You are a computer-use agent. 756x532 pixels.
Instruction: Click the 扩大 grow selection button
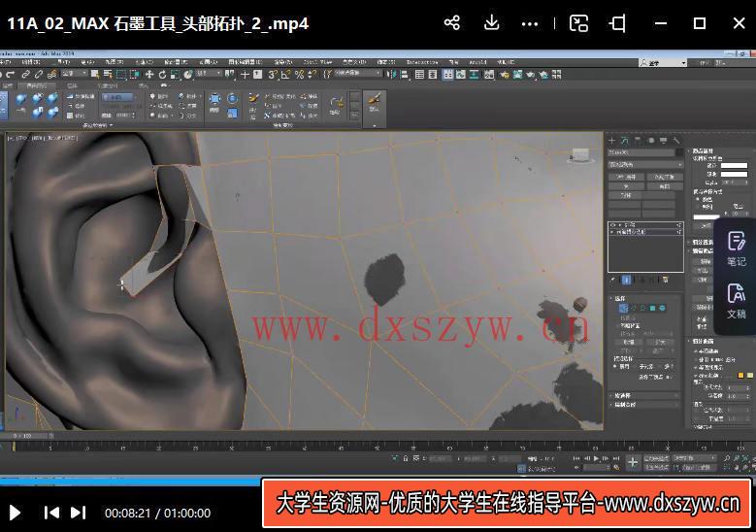(x=661, y=342)
